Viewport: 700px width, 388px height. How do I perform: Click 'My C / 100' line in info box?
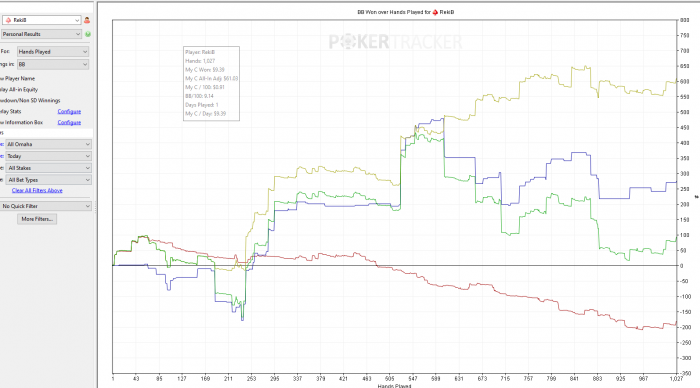(205, 88)
